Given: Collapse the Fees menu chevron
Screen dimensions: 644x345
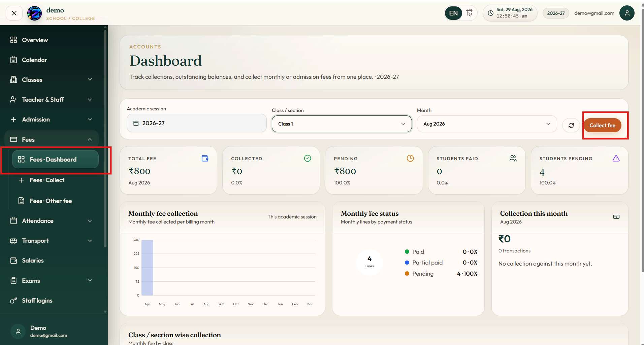Looking at the screenshot, I should click(90, 139).
